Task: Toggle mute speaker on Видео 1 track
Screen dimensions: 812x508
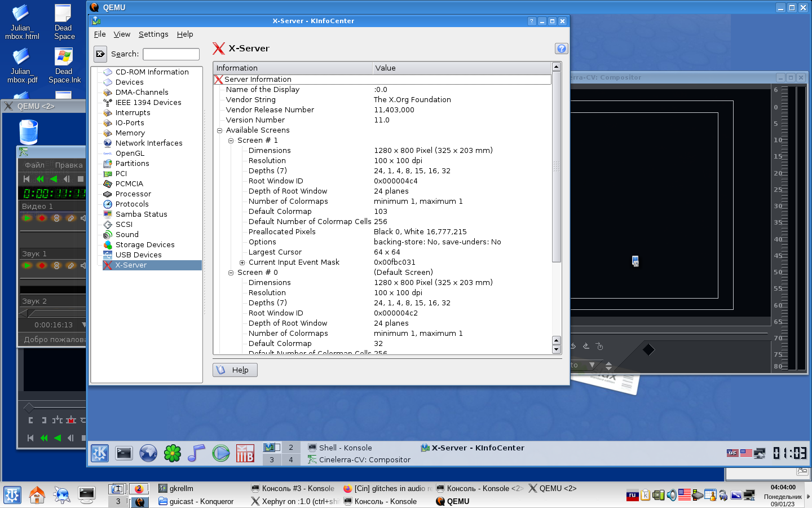Action: coord(83,218)
